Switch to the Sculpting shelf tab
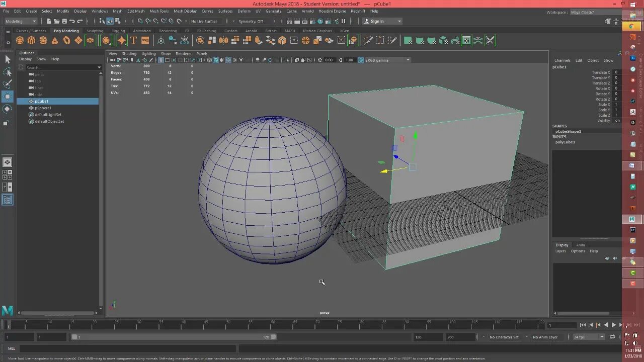The image size is (644, 362). [x=95, y=31]
